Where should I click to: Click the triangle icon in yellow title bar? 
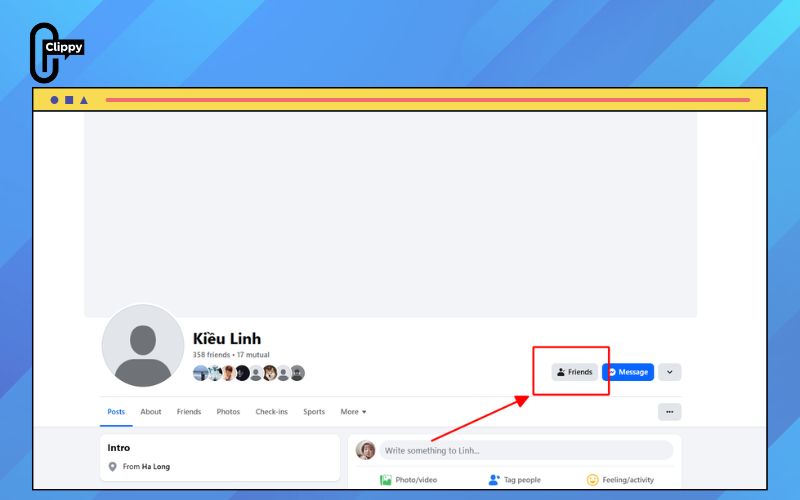pyautogui.click(x=84, y=100)
